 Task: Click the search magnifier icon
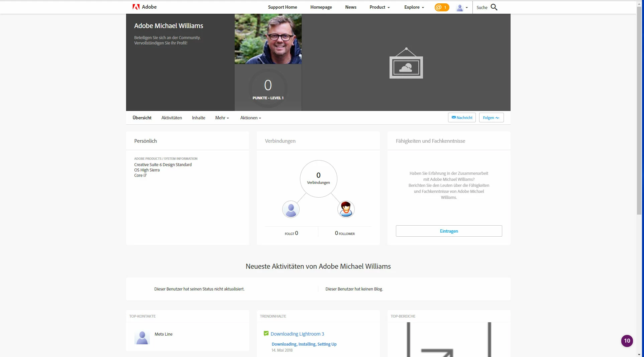pyautogui.click(x=494, y=7)
